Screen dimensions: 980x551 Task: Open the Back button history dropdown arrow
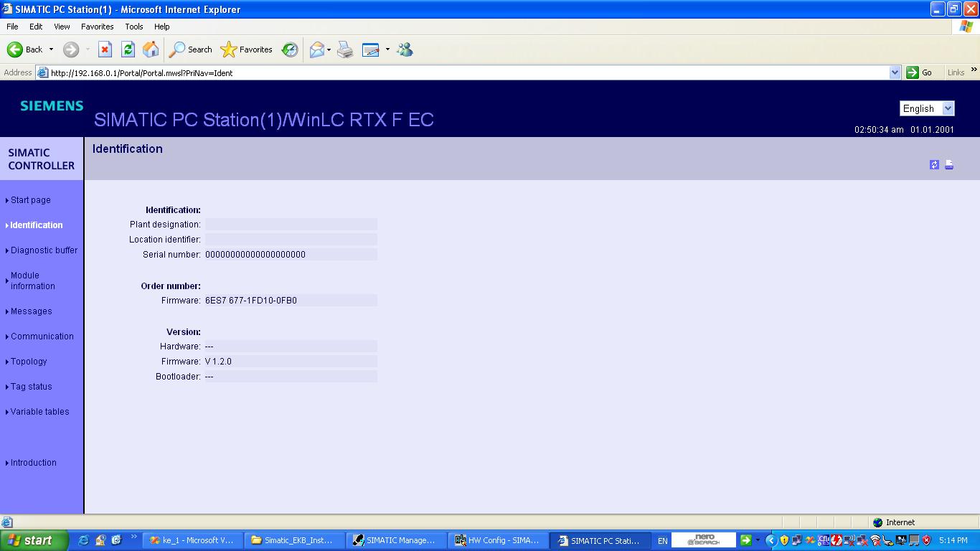51,50
